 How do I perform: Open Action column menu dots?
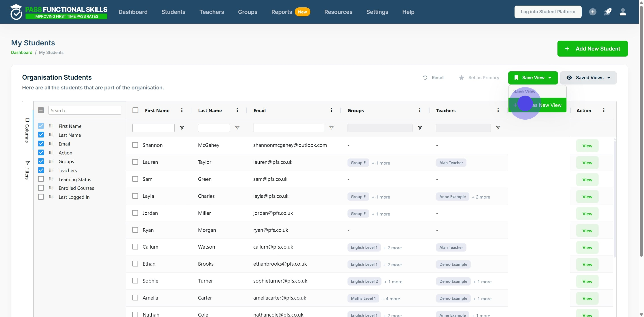(x=604, y=110)
